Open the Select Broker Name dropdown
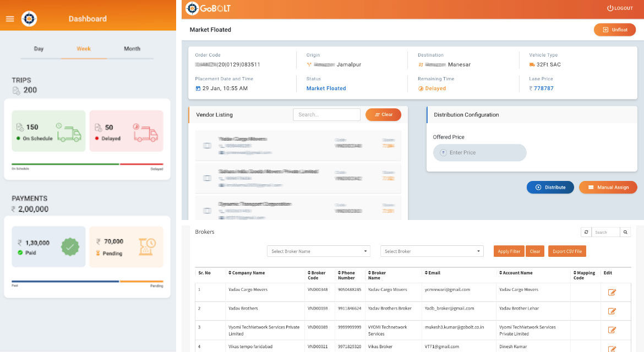644x352 pixels. coord(318,251)
